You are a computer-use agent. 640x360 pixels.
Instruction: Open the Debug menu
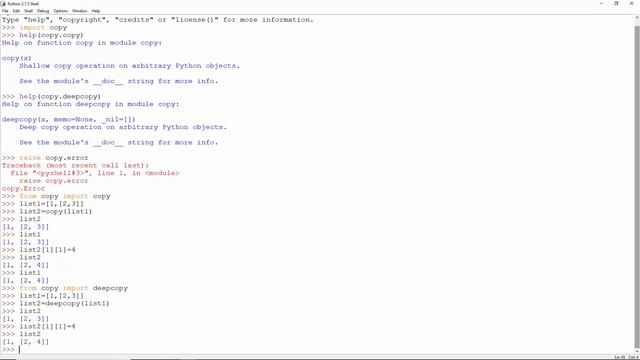(43, 11)
